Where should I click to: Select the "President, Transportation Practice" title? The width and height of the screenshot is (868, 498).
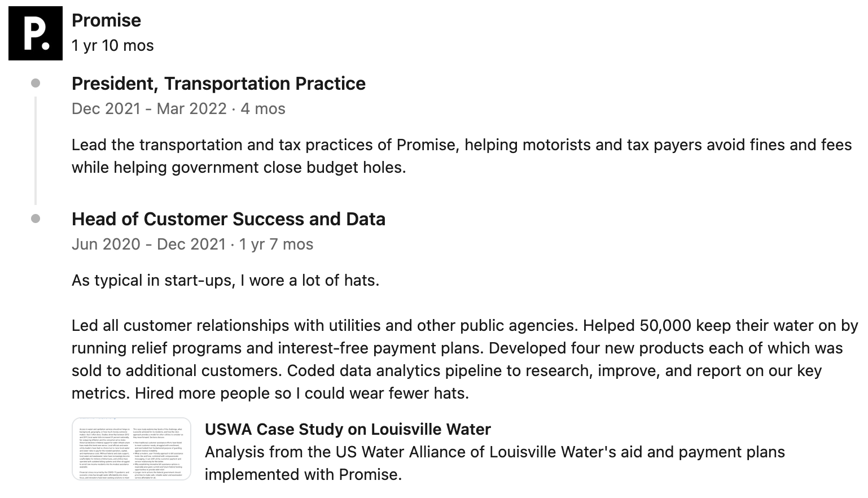click(x=218, y=84)
